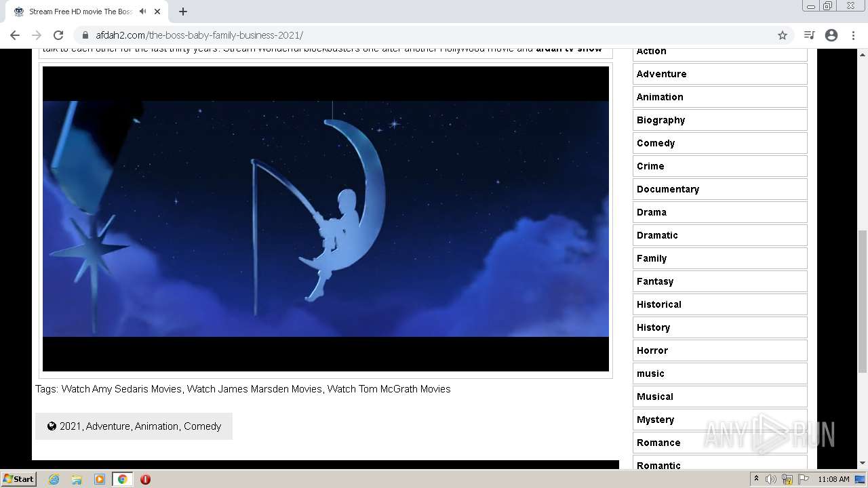Select Historical genre in sidebar
868x488 pixels.
click(719, 304)
